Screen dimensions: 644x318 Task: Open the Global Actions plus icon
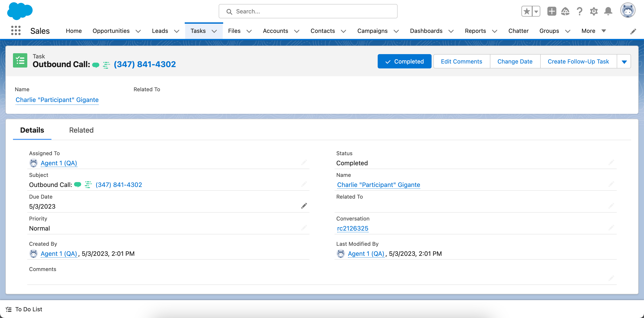[x=551, y=11]
